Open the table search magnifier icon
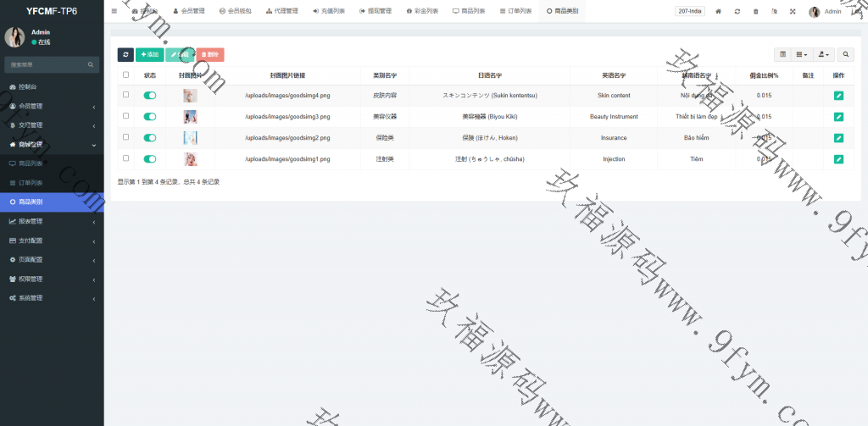Viewport: 868px width, 426px height. [x=846, y=54]
